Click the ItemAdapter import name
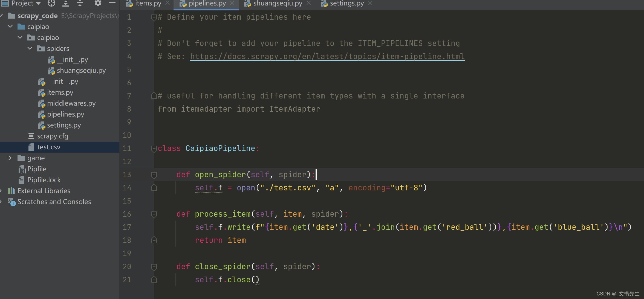644x299 pixels. click(295, 109)
